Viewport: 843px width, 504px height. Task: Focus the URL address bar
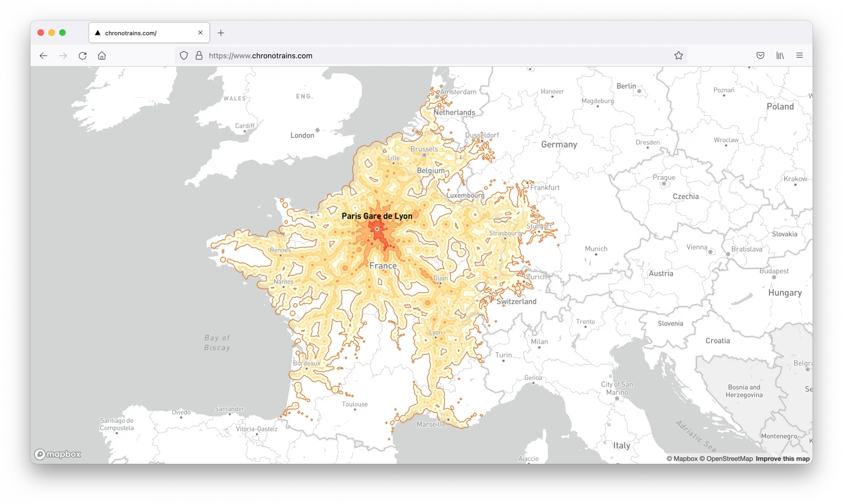click(431, 55)
